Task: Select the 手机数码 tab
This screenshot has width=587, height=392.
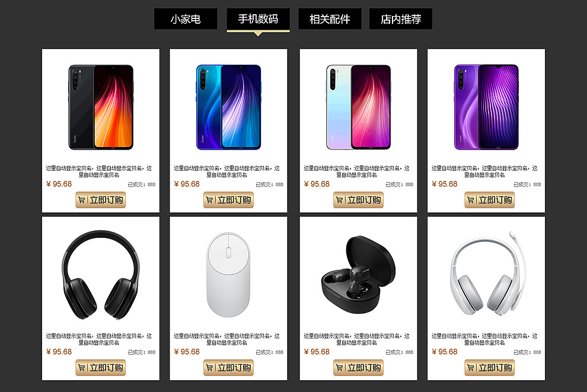Action: pos(259,19)
